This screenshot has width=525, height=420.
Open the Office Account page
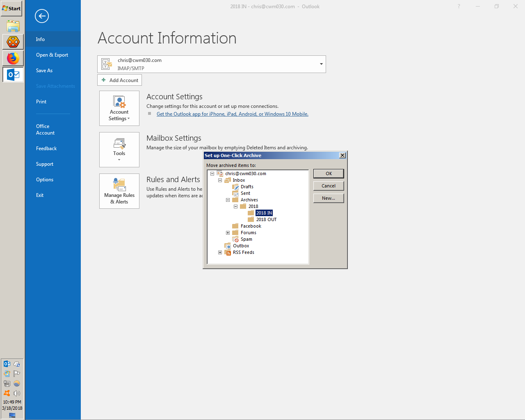point(53,129)
